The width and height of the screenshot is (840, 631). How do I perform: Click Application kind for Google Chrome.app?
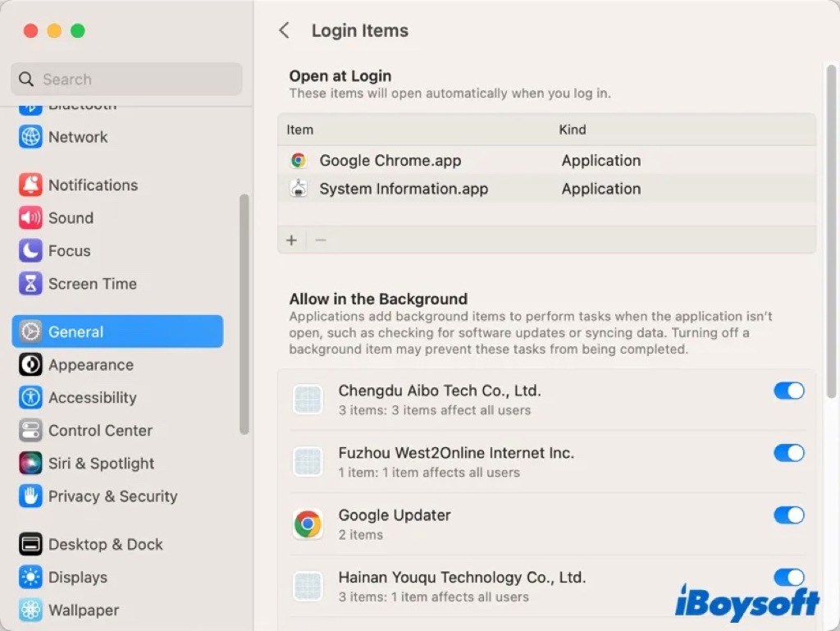pyautogui.click(x=601, y=161)
